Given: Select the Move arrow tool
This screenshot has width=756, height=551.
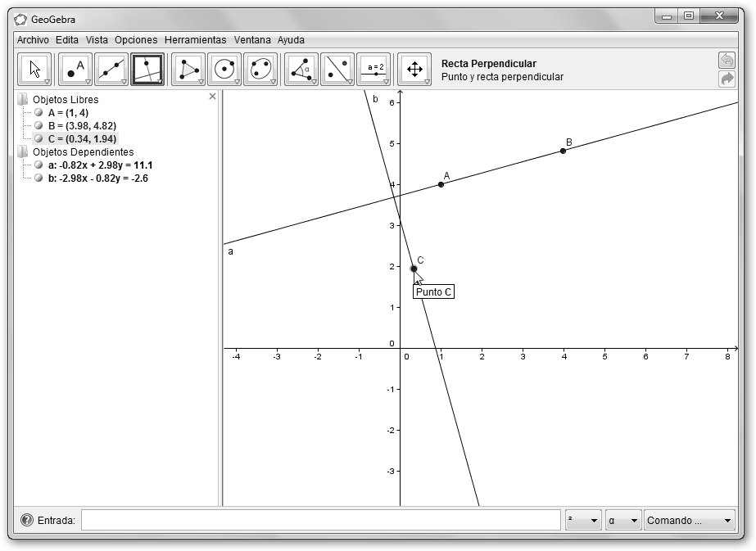Looking at the screenshot, I should tap(34, 70).
